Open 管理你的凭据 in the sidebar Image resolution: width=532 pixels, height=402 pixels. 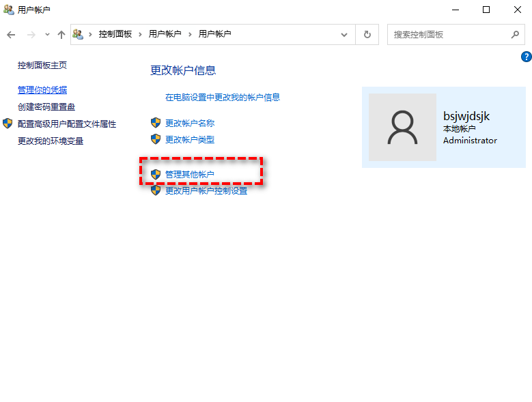pyautogui.click(x=42, y=90)
